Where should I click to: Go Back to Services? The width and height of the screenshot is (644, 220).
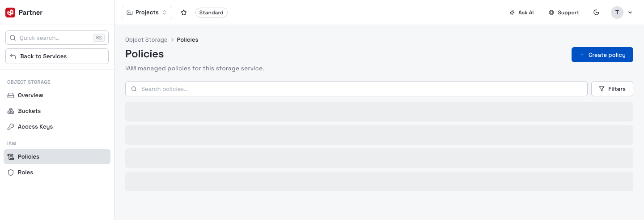click(x=57, y=56)
